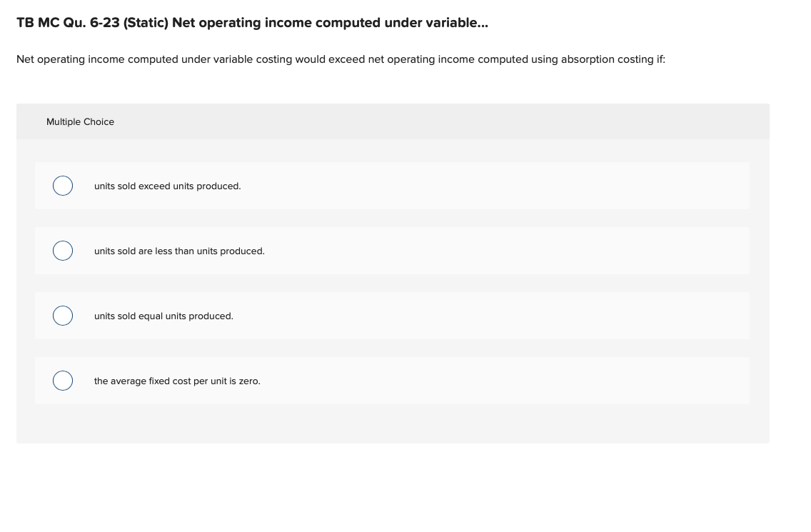Image resolution: width=811 pixels, height=532 pixels.
Task: Click the word "equal" in the third answer option
Action: click(149, 316)
